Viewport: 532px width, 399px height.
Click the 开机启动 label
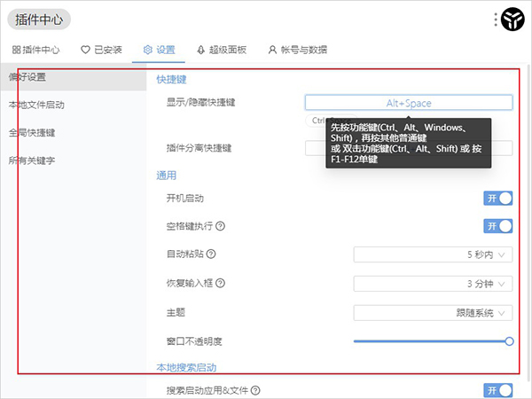click(185, 198)
